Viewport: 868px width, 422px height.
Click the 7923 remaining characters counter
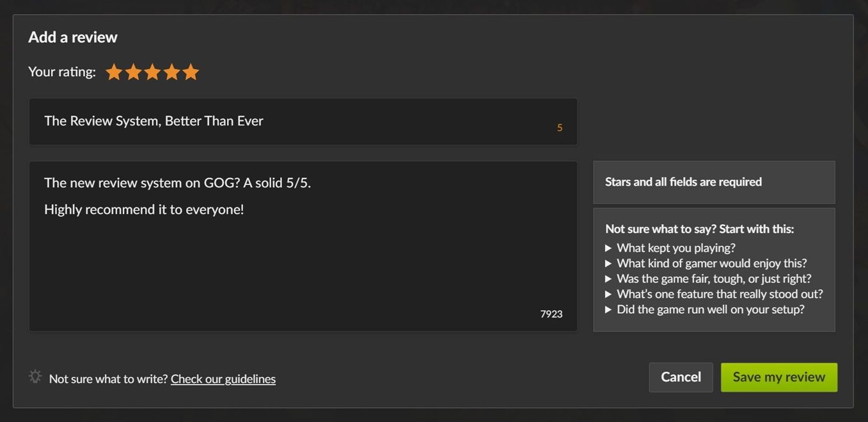551,314
